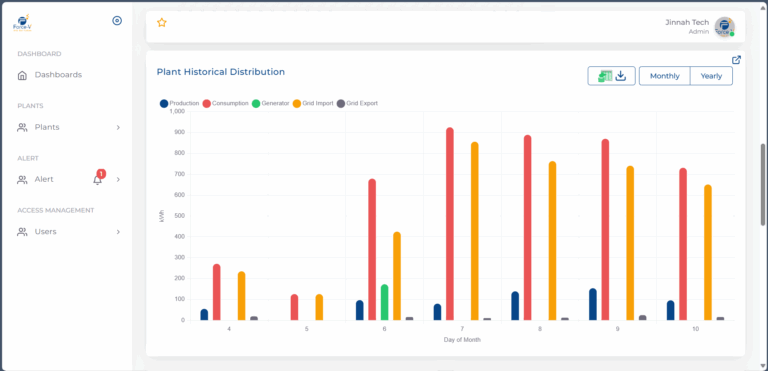
Task: Click the page vertical scrollbar thumb
Action: pyautogui.click(x=763, y=184)
